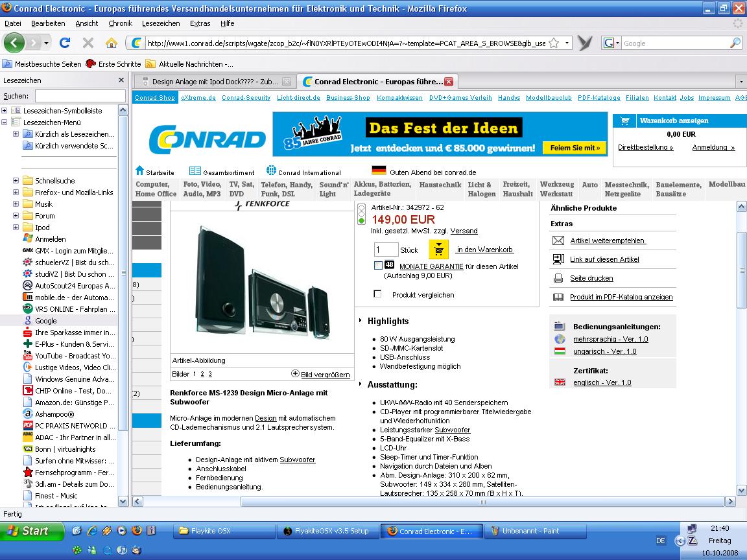Click the Renkforce product image

click(263, 282)
